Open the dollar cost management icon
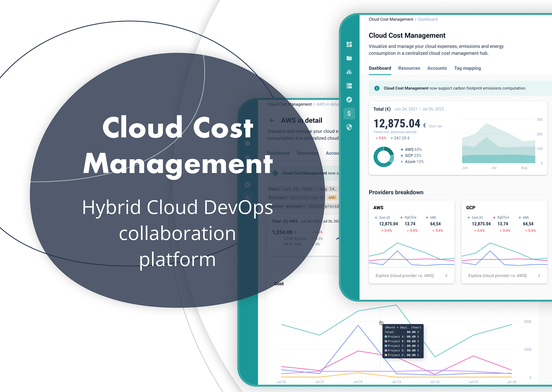 point(349,113)
